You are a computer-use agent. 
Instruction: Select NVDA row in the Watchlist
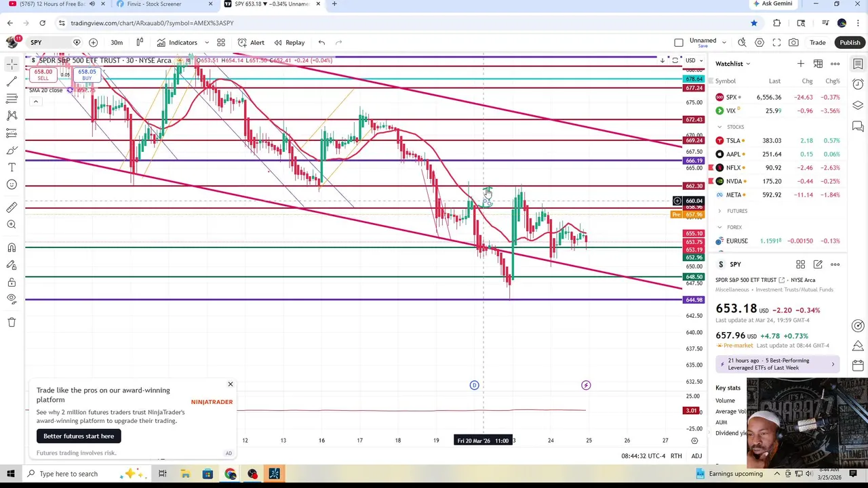pyautogui.click(x=778, y=181)
